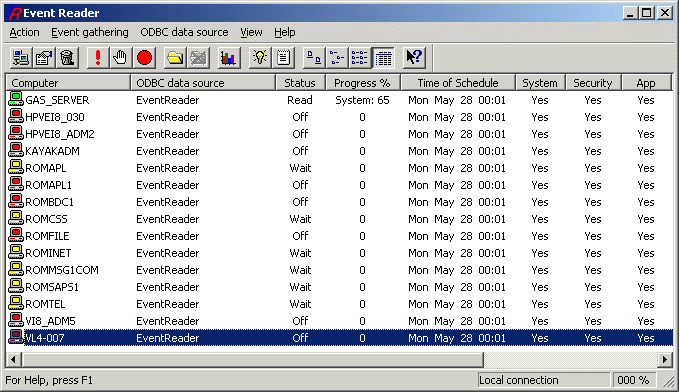Viewport: 679px width, 392px height.
Task: Click the hand stop toolbar icon
Action: point(120,58)
